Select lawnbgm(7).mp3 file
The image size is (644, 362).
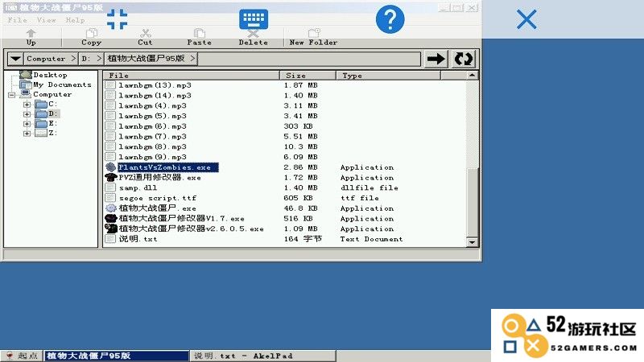(x=152, y=137)
